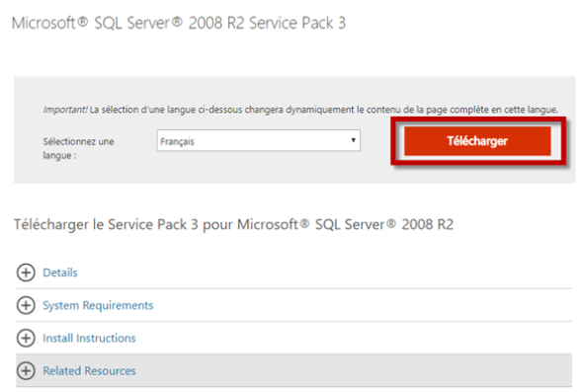The image size is (582, 392).
Task: Open the System Requirements link
Action: (x=98, y=305)
